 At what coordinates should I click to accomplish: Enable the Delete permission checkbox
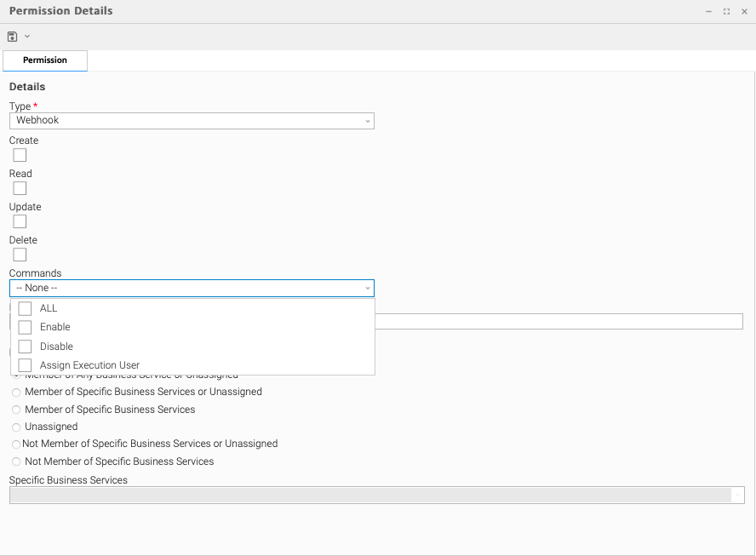point(20,255)
